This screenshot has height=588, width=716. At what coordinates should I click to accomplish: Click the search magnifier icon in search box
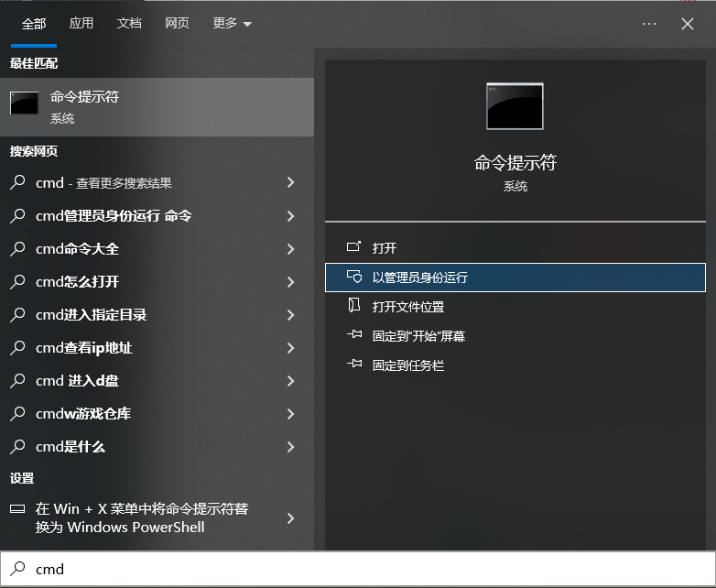[18, 569]
